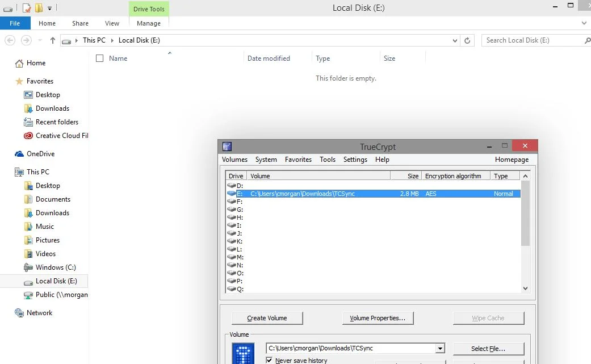
Task: Sort files by Date modified column
Action: (269, 58)
